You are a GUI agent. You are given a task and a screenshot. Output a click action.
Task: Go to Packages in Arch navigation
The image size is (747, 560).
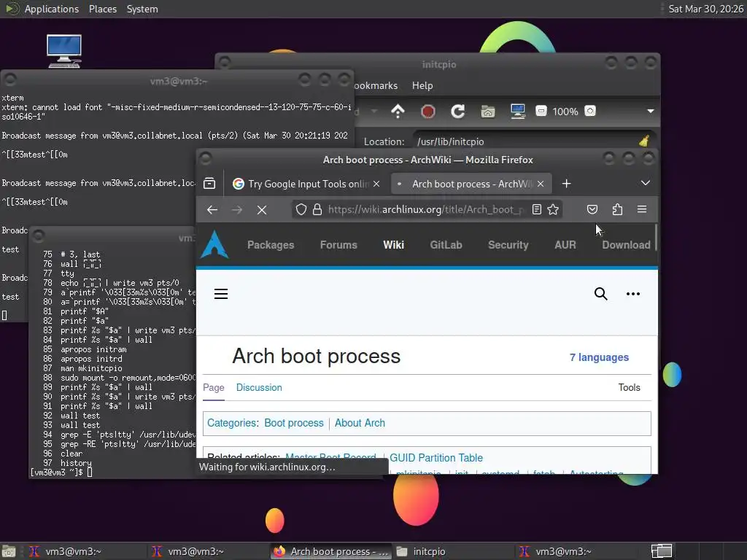click(x=271, y=245)
